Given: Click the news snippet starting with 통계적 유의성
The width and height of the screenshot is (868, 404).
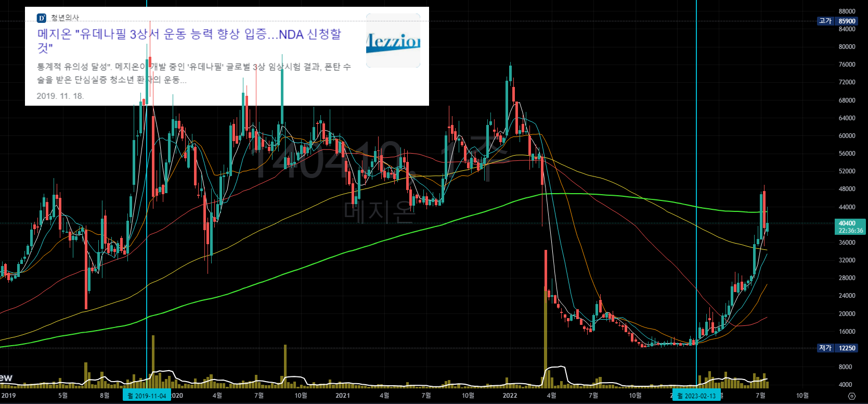Looking at the screenshot, I should [x=193, y=73].
